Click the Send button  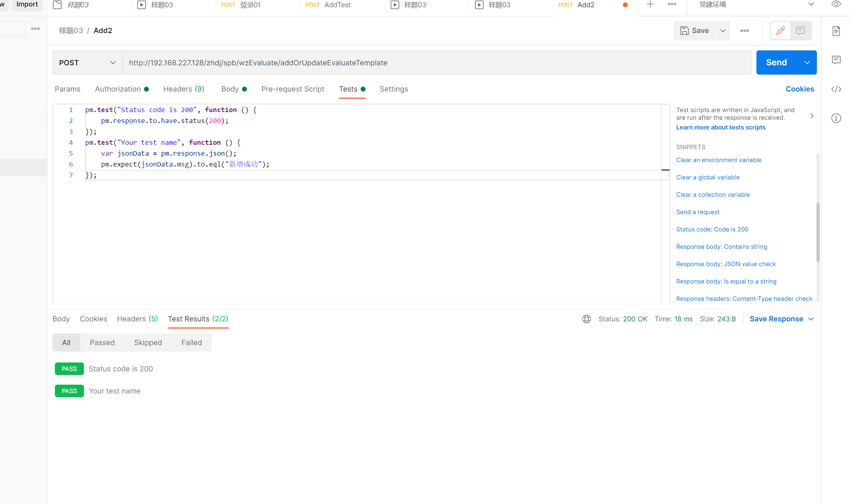point(777,62)
